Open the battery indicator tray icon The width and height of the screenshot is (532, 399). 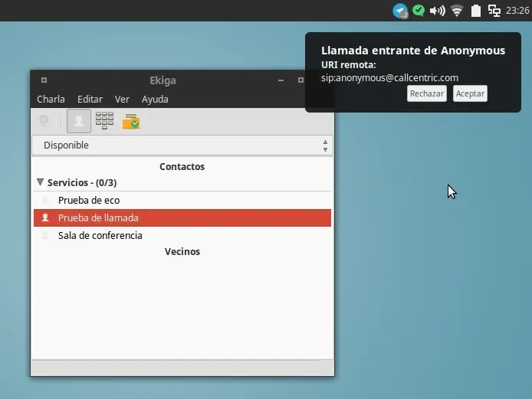(x=476, y=11)
